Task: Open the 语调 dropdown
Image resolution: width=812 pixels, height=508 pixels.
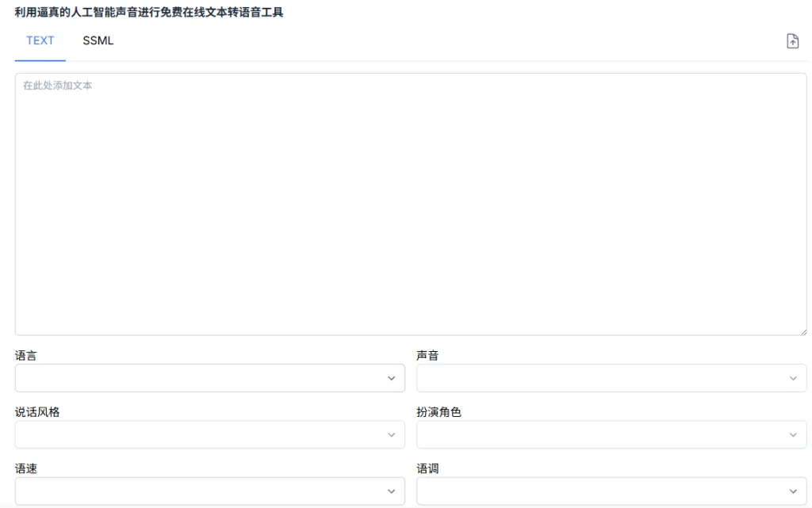Action: (611, 491)
